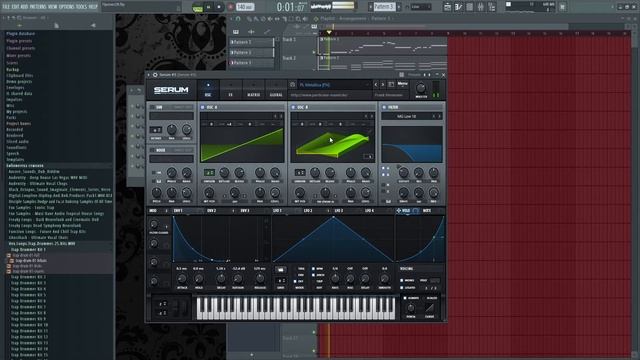Select next OSC A wavetable arrow
Image resolution: width=640 pixels, height=360 pixels.
281,116
